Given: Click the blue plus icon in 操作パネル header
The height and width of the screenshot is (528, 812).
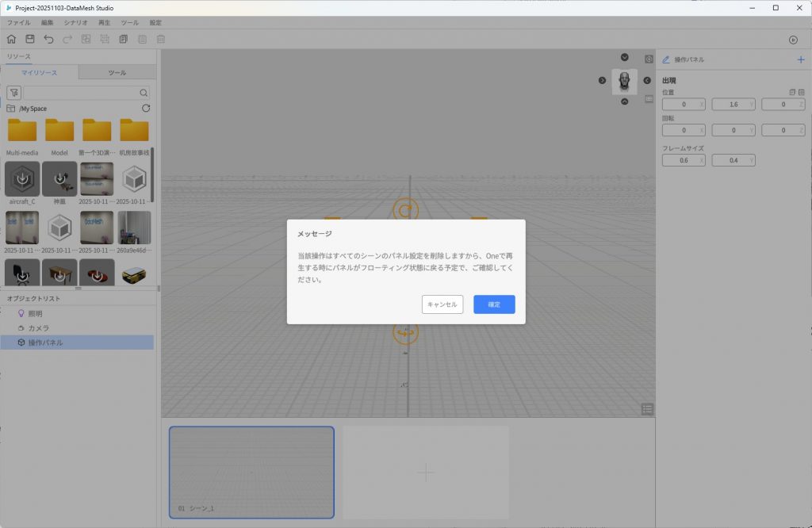Looking at the screenshot, I should coord(800,59).
